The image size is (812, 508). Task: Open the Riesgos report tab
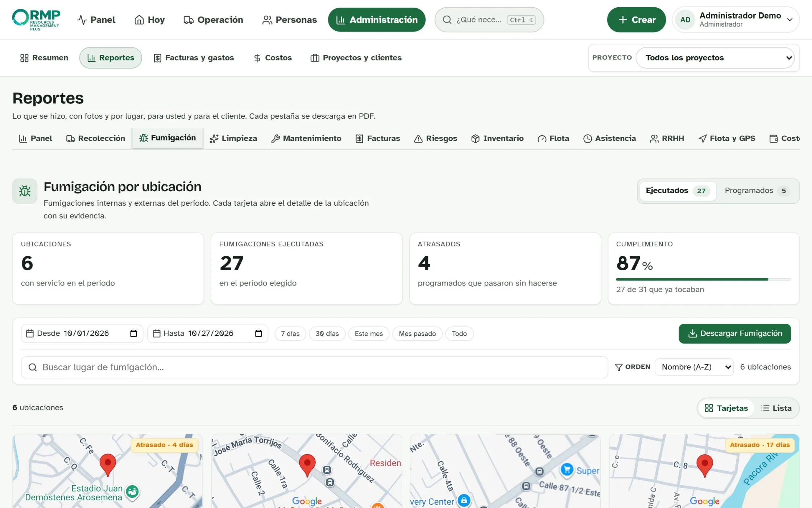point(436,138)
